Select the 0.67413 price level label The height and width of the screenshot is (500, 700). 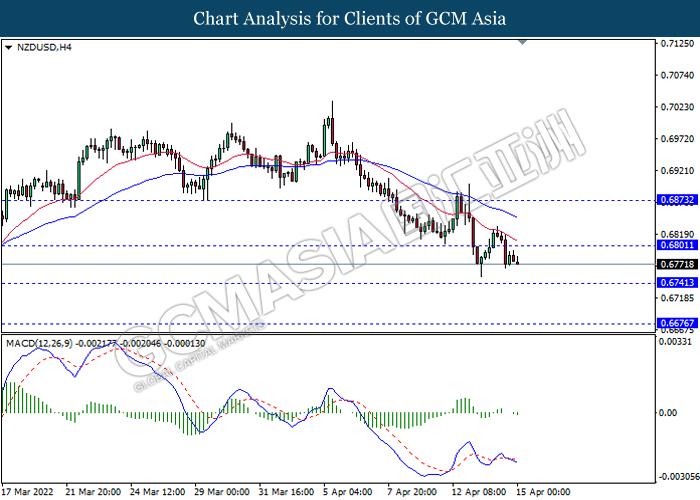tap(677, 283)
